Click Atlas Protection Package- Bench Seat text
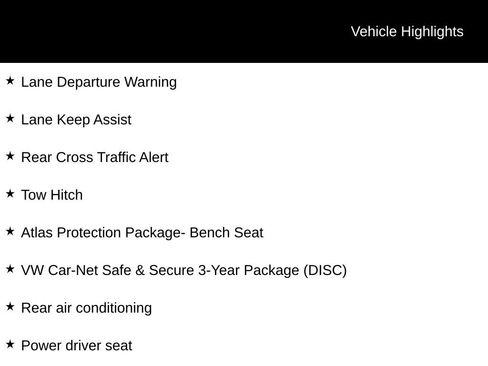 tap(142, 233)
